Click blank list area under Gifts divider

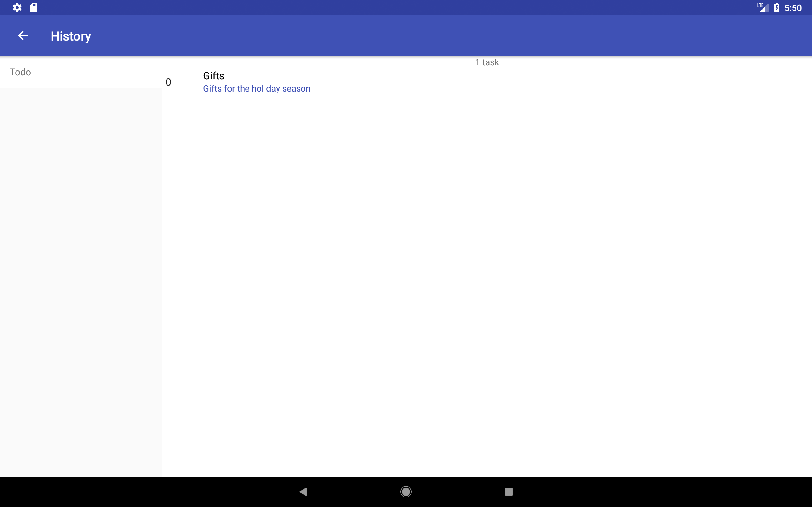[487, 285]
